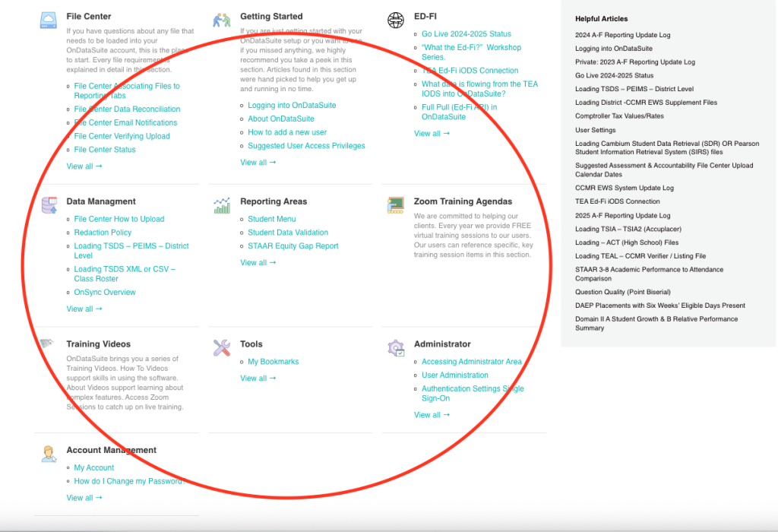Viewport: 778px width, 532px height.
Task: Open Suggested Assessment & Accountability Calendar Dates article
Action: [x=664, y=169]
